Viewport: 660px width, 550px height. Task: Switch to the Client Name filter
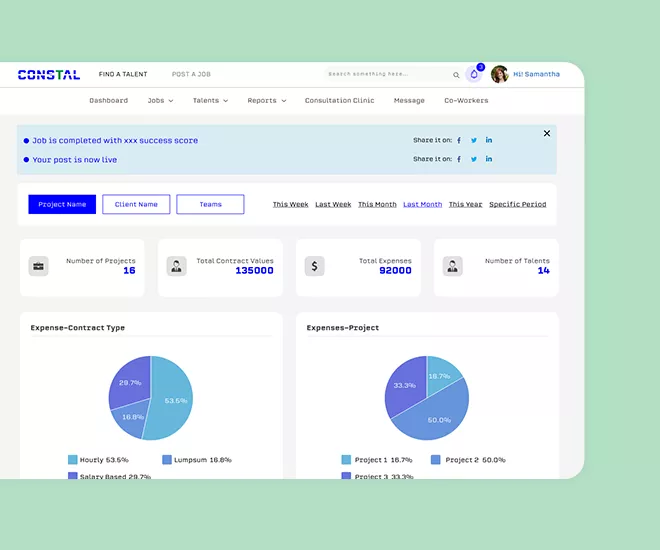click(x=136, y=204)
